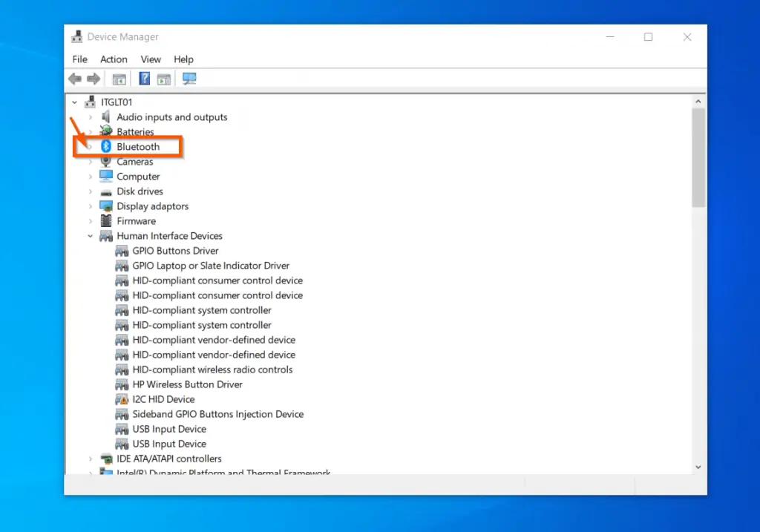This screenshot has height=532, width=760.
Task: Click the Show/Hide Action Pane toolbar icon
Action: click(164, 79)
